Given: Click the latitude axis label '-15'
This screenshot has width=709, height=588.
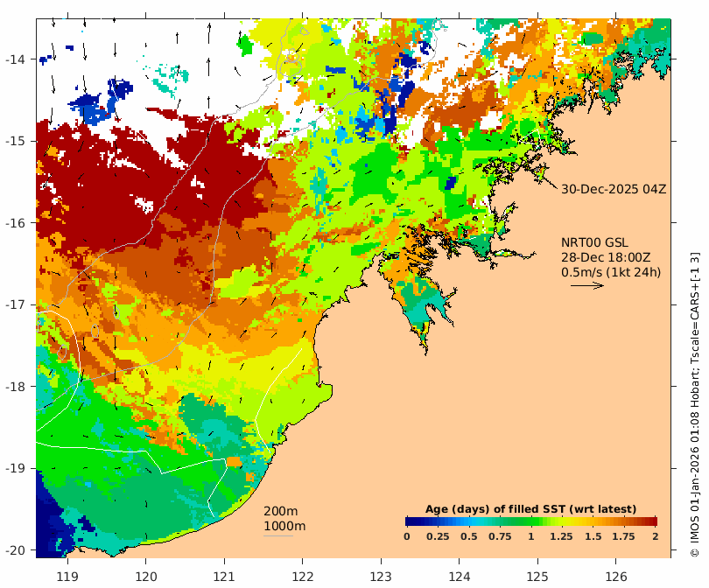Looking at the screenshot, I should [15, 141].
